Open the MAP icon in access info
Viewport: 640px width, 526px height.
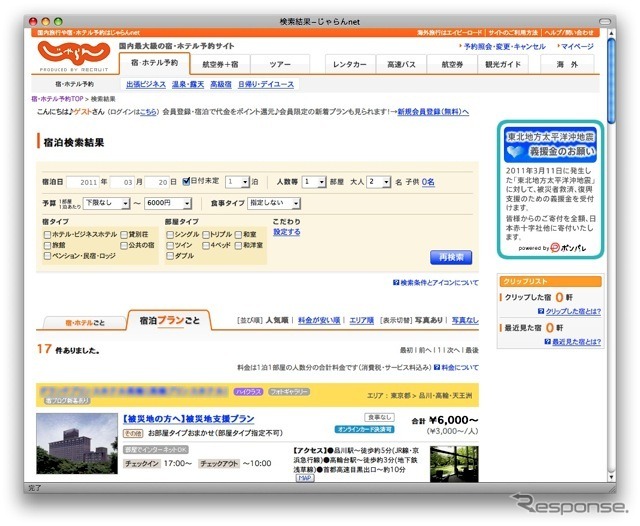point(304,478)
